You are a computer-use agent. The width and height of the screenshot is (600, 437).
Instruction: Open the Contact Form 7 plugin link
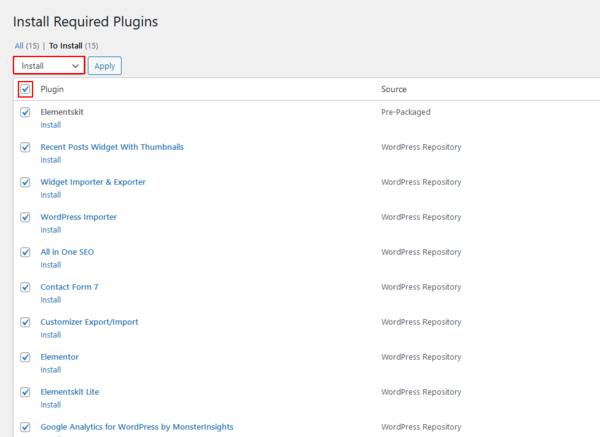pyautogui.click(x=69, y=287)
